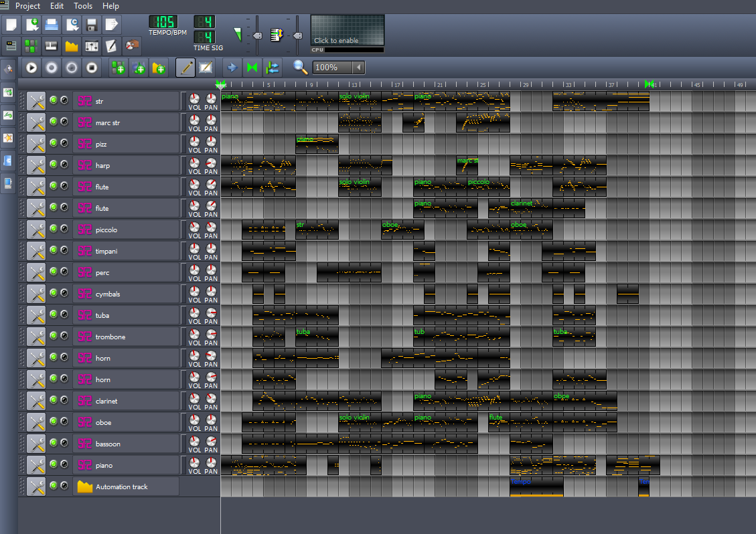Open My Samples sidebar browser
The height and width of the screenshot is (534, 756).
pos(8,115)
